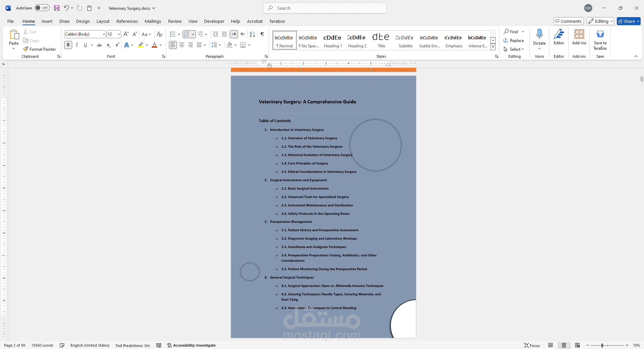Image resolution: width=644 pixels, height=349 pixels.
Task: Click Accessibility: Investigate status
Action: (191, 345)
